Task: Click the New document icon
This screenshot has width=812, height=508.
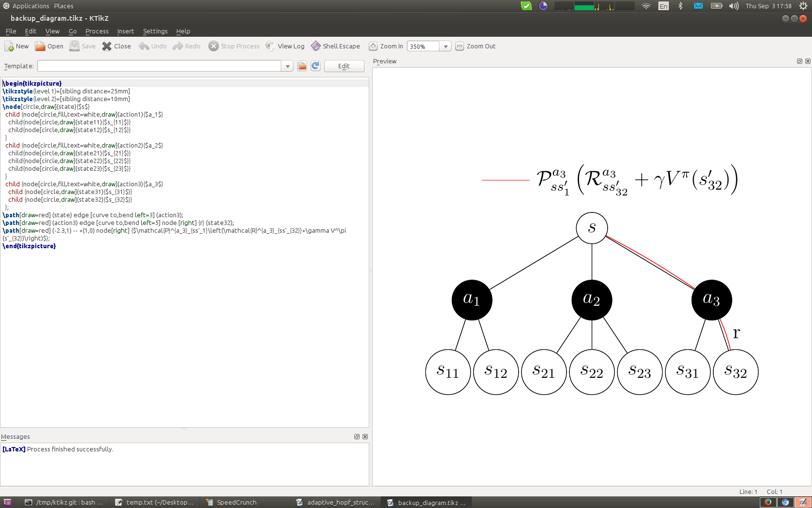Action: coord(10,46)
